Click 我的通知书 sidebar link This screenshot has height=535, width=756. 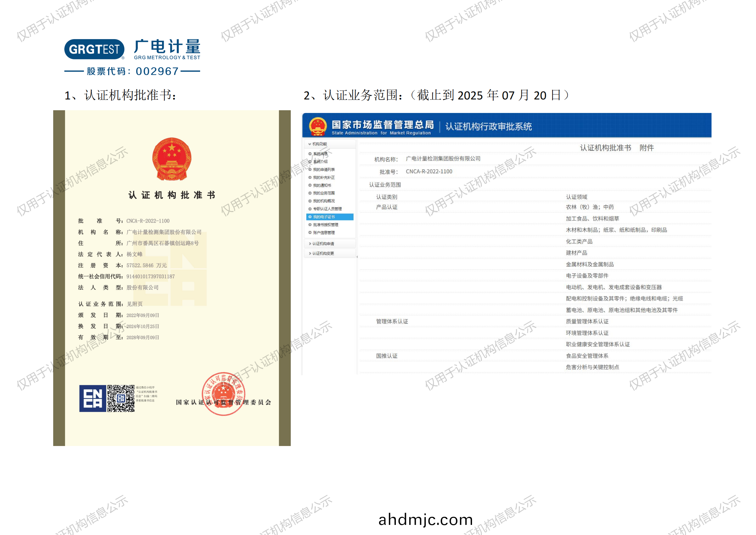click(322, 185)
